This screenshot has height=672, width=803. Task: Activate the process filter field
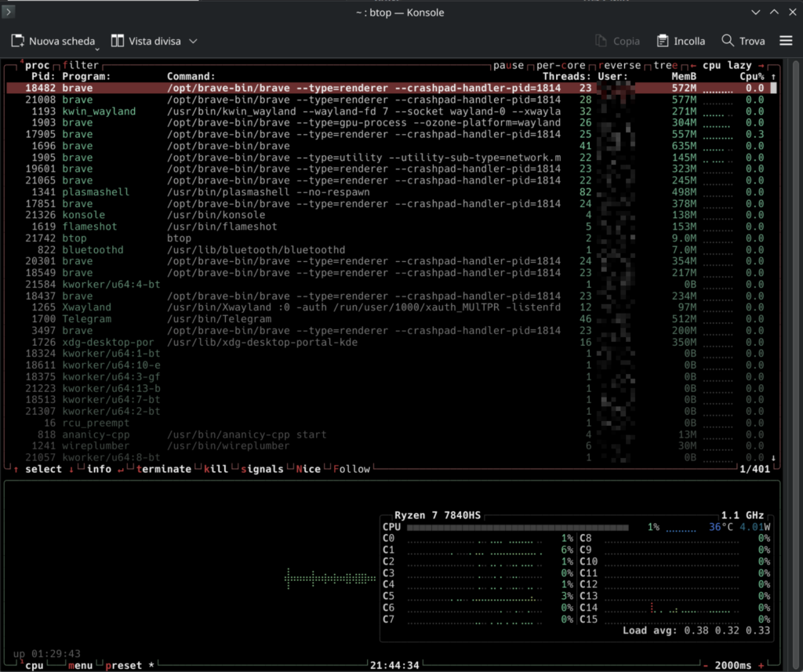coord(81,65)
